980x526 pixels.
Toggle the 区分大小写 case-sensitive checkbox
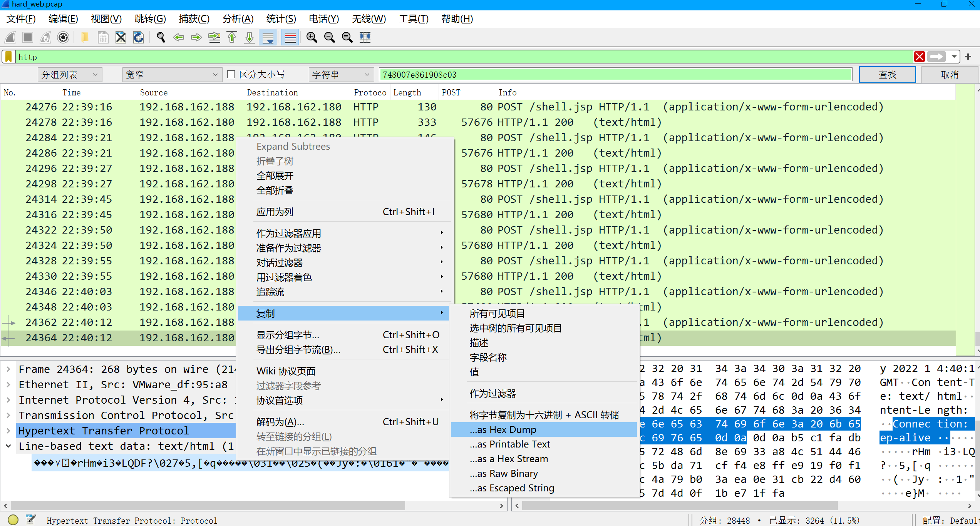(x=231, y=74)
